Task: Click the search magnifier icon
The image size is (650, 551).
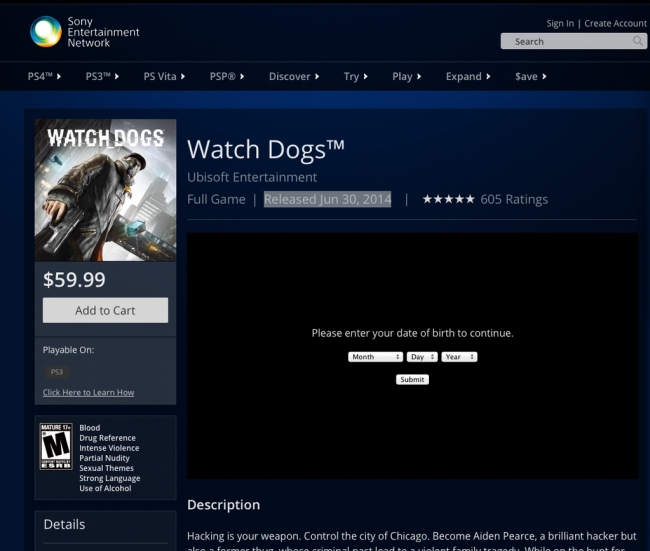Action: pyautogui.click(x=638, y=41)
